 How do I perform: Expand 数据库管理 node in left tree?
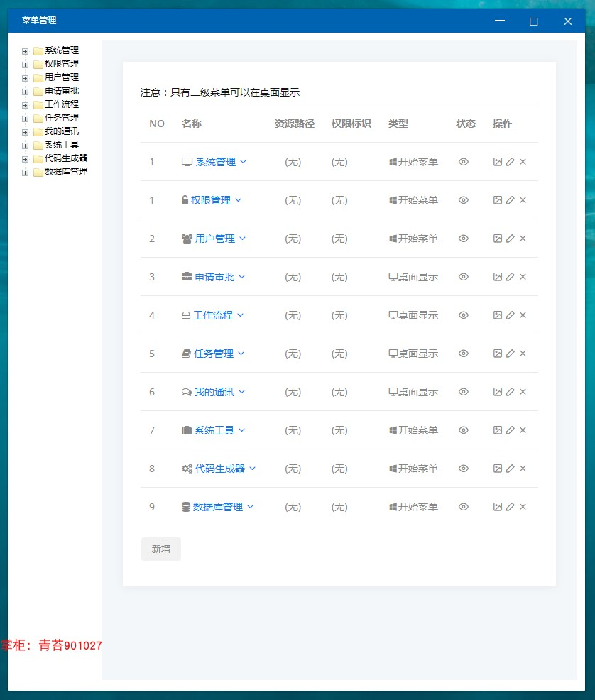(25, 173)
